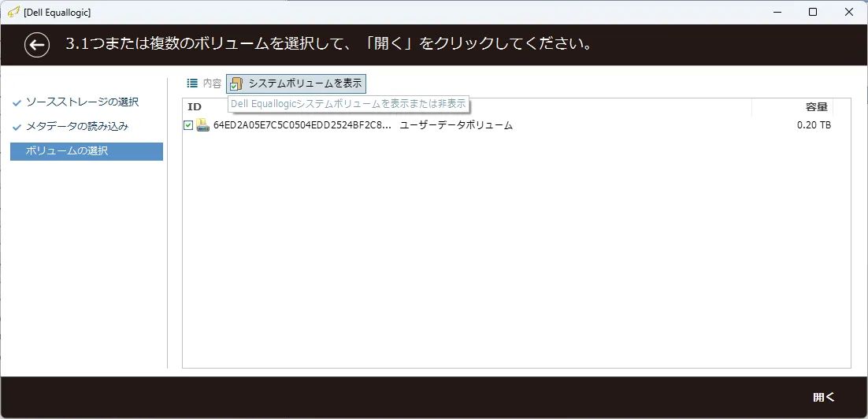Image resolution: width=868 pixels, height=419 pixels.
Task: Maximize the Dell Equallogic window
Action: point(813,12)
